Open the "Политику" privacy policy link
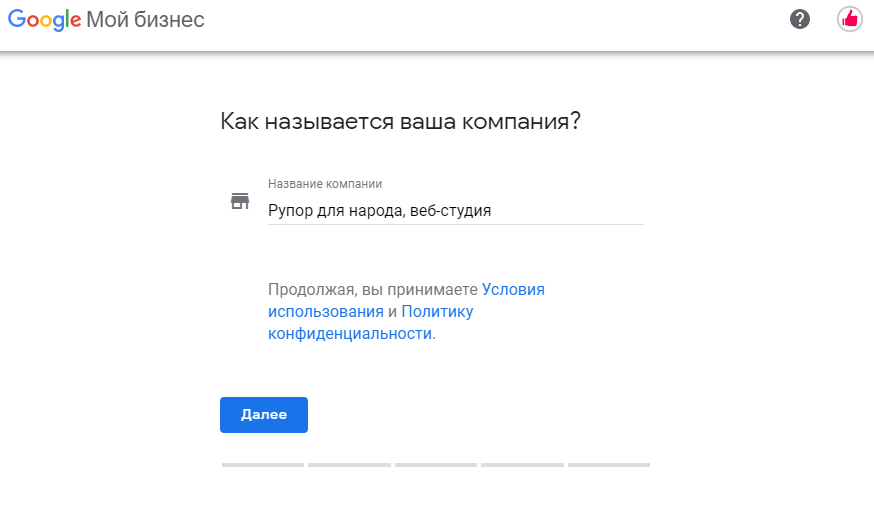The image size is (874, 524). 437,312
